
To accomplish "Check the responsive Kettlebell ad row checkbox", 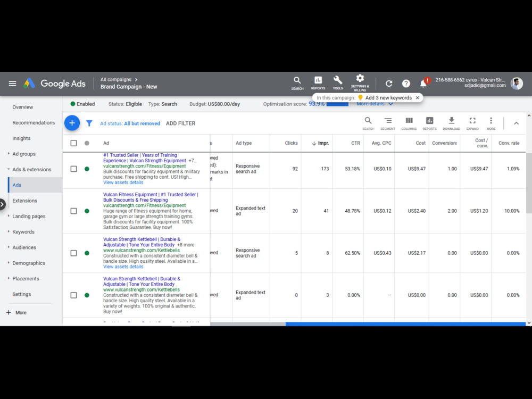I will click(x=73, y=253).
